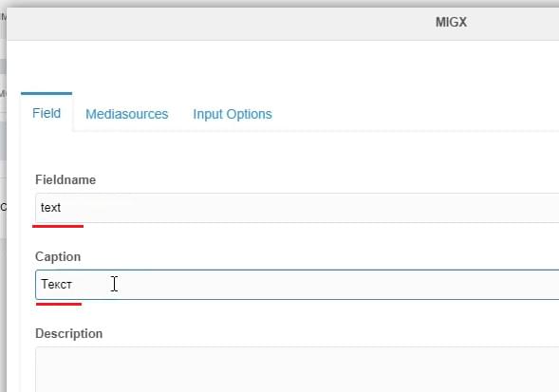Click the Caption label

click(x=58, y=257)
